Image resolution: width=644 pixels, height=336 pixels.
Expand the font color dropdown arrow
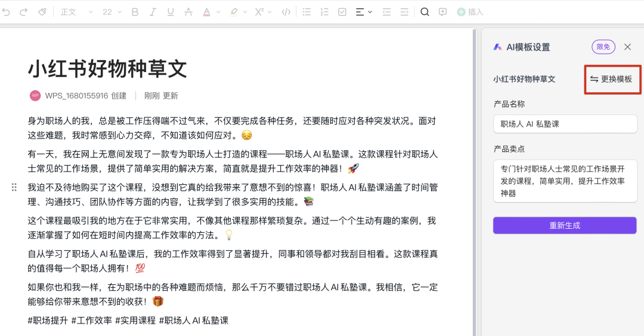point(218,12)
